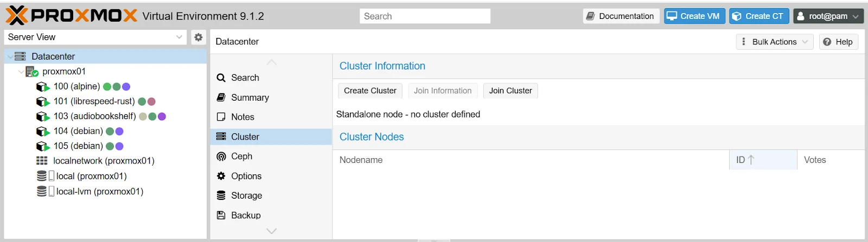Click in the top Search field
Image resolution: width=868 pixels, height=242 pixels.
[x=425, y=16]
